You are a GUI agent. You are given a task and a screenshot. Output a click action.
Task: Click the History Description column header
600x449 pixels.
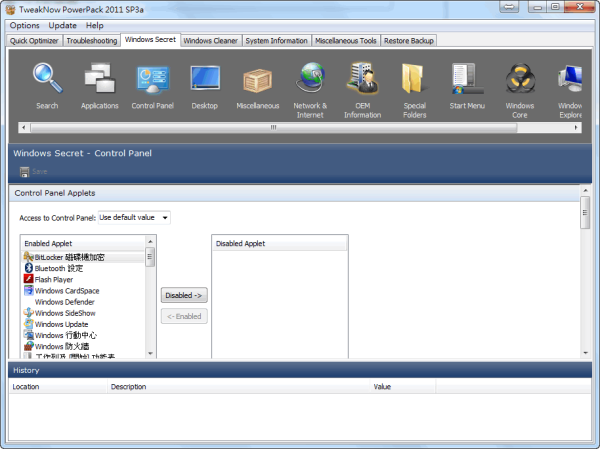point(239,387)
